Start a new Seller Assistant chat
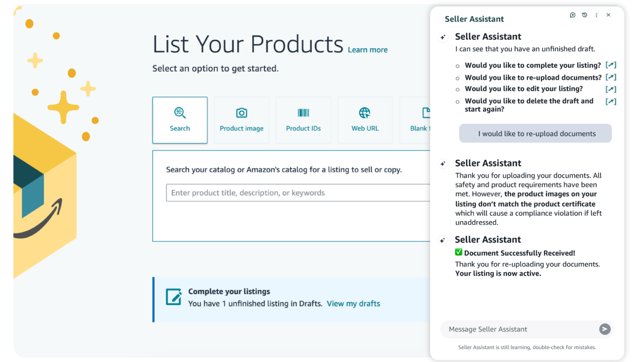The image size is (644, 362). point(572,15)
